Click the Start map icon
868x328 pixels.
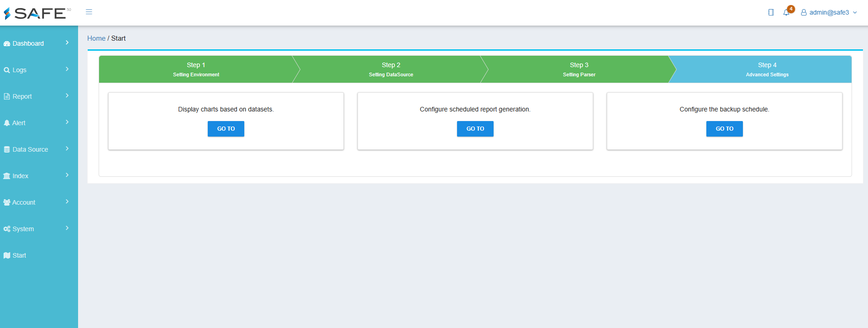(x=7, y=256)
